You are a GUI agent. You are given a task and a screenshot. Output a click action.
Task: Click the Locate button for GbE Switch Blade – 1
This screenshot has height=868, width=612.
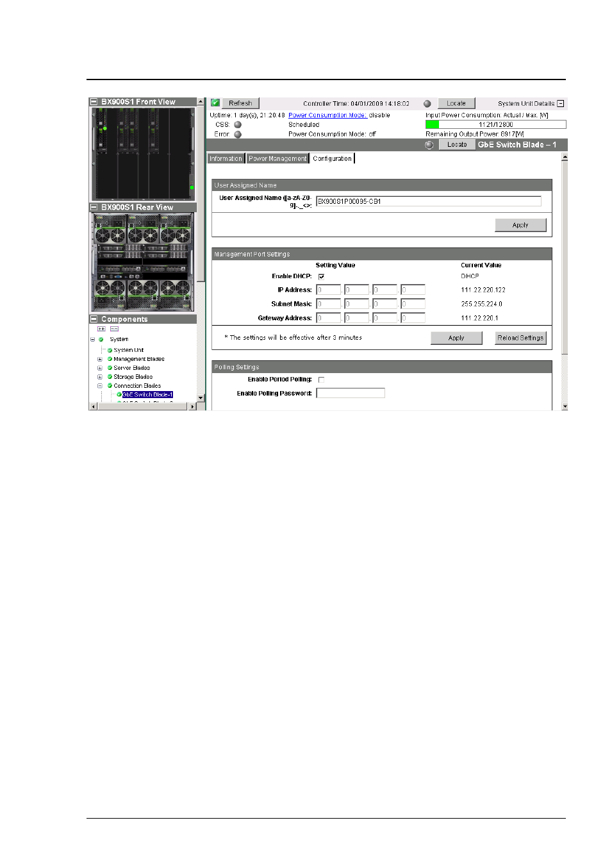457,145
